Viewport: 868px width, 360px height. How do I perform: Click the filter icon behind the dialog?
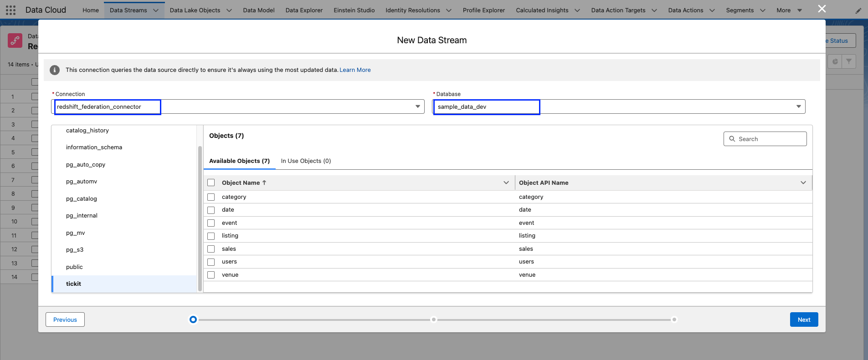[x=849, y=61]
